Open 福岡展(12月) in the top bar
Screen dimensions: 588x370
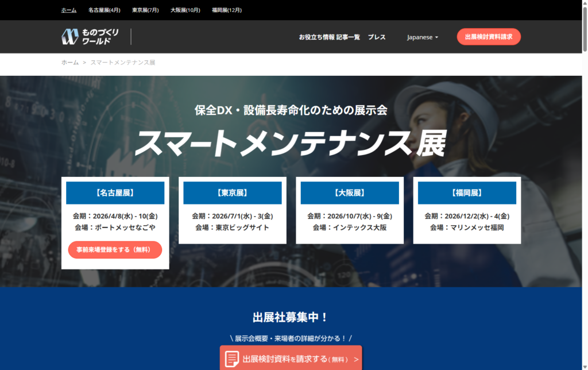pos(227,10)
